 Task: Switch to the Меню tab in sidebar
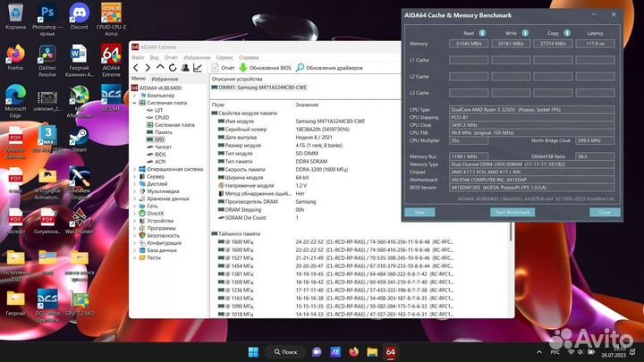[139, 79]
